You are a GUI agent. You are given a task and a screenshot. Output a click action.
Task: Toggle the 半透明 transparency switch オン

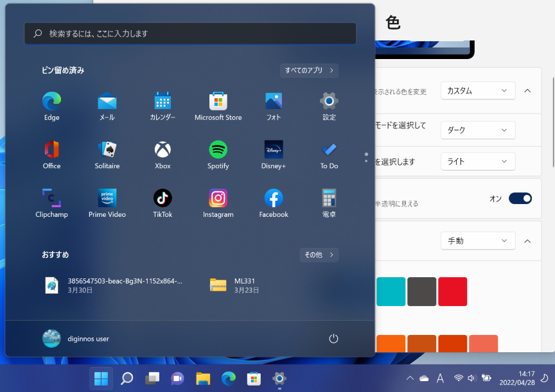[520, 198]
